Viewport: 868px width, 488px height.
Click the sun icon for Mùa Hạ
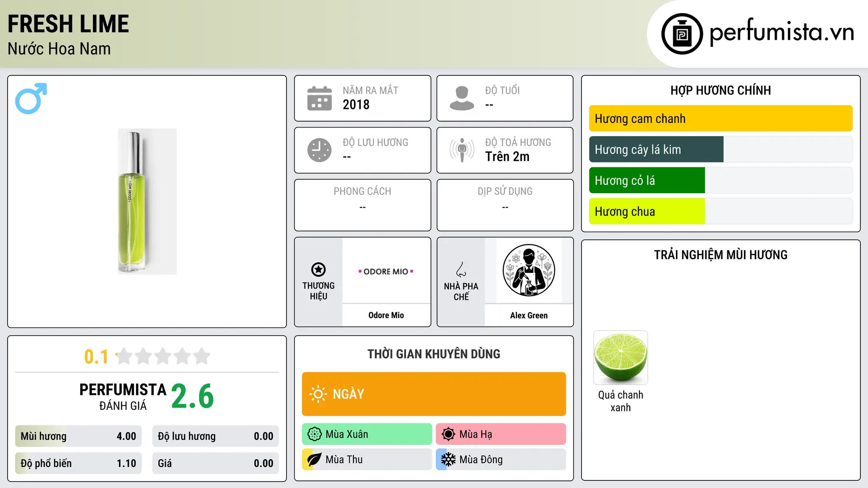(x=448, y=434)
